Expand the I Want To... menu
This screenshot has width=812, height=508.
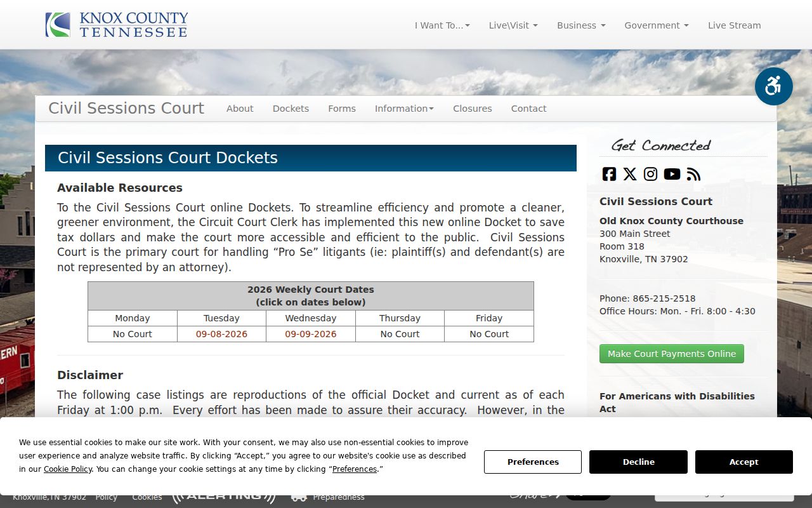tap(442, 25)
